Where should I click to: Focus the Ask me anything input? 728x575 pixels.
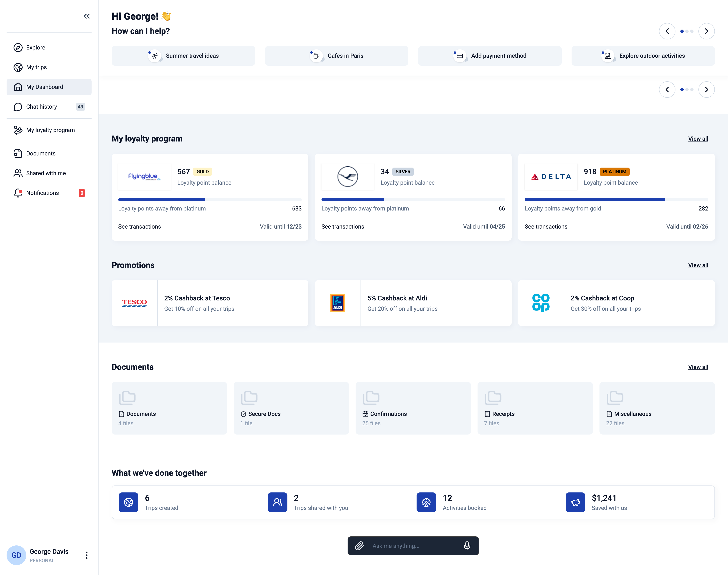(413, 546)
